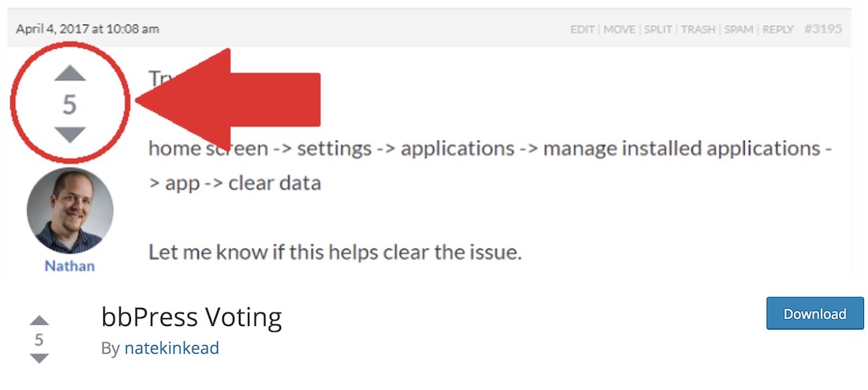This screenshot has height=390, width=868.
Task: Click the TRASH reply action
Action: (698, 29)
